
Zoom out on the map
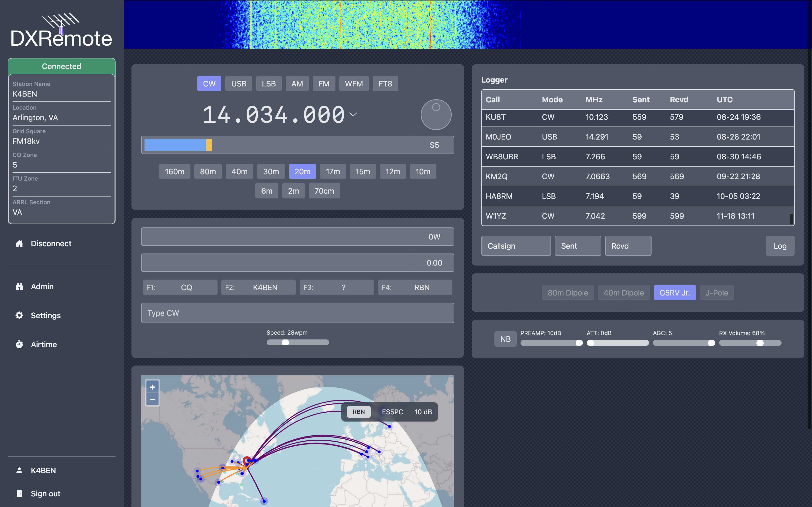[152, 399]
